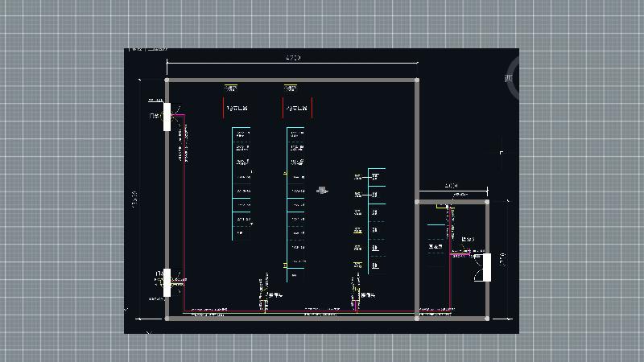Select the left red-bracketed text label
The height and width of the screenshot is (362, 644).
point(236,108)
